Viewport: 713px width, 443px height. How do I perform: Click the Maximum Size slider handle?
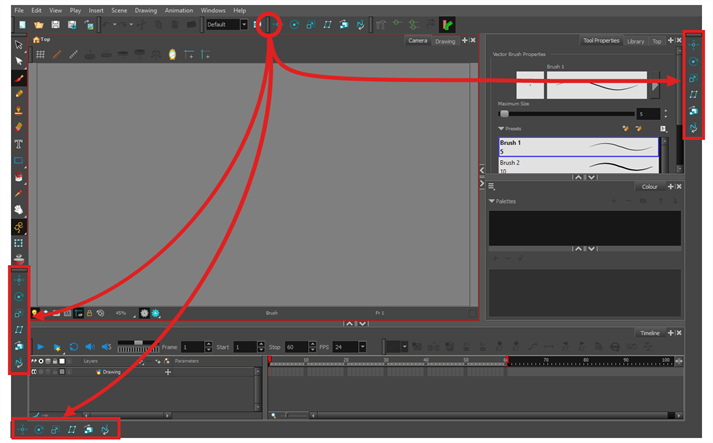pyautogui.click(x=504, y=113)
